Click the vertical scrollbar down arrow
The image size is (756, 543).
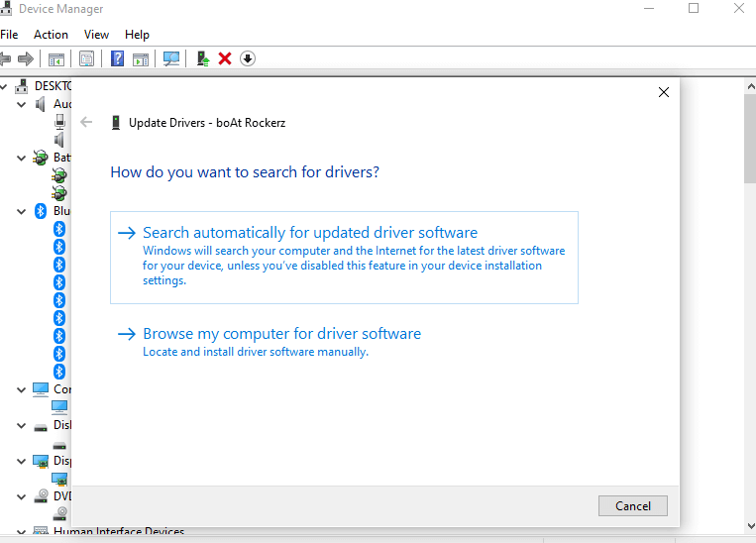pos(751,525)
